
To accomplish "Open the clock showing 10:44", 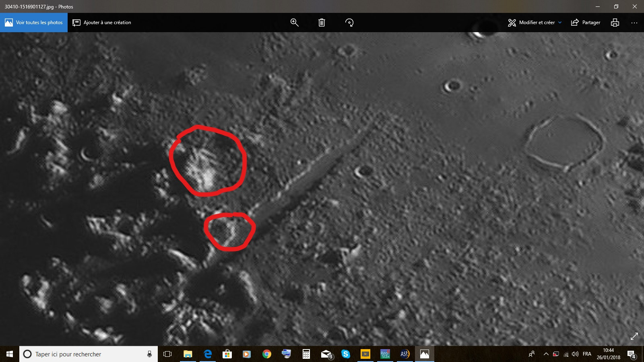I will pyautogui.click(x=608, y=354).
